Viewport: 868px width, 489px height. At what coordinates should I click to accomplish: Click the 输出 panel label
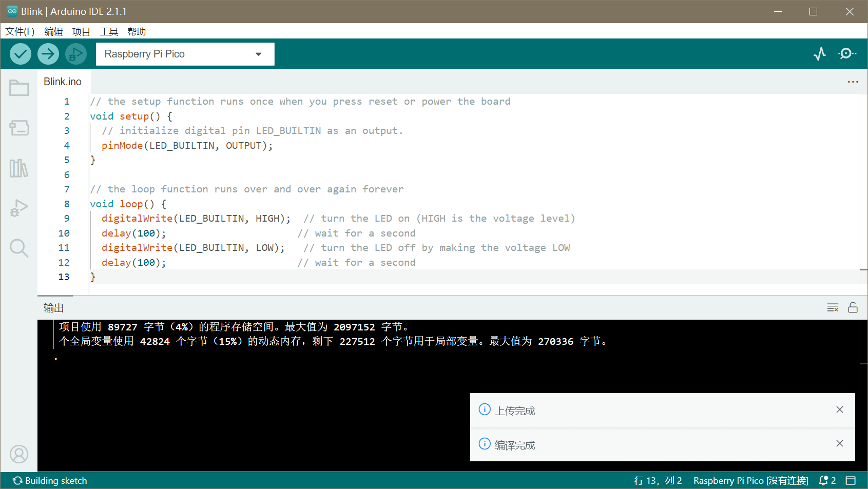click(x=54, y=308)
